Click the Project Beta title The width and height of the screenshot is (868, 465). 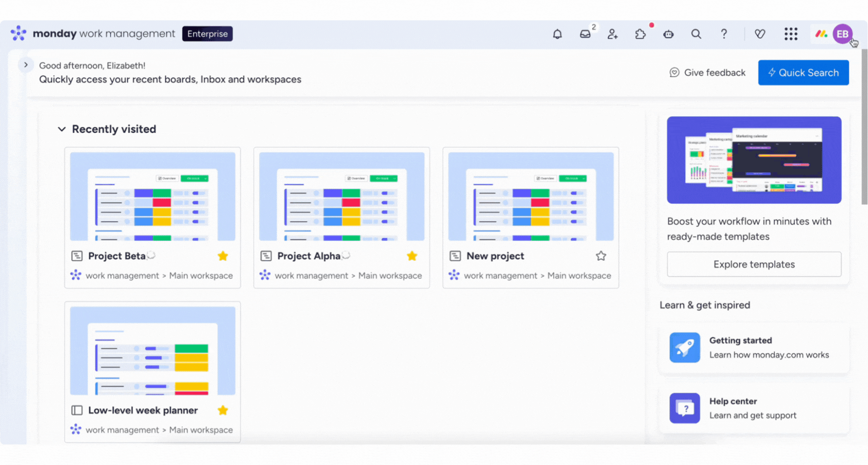(117, 256)
